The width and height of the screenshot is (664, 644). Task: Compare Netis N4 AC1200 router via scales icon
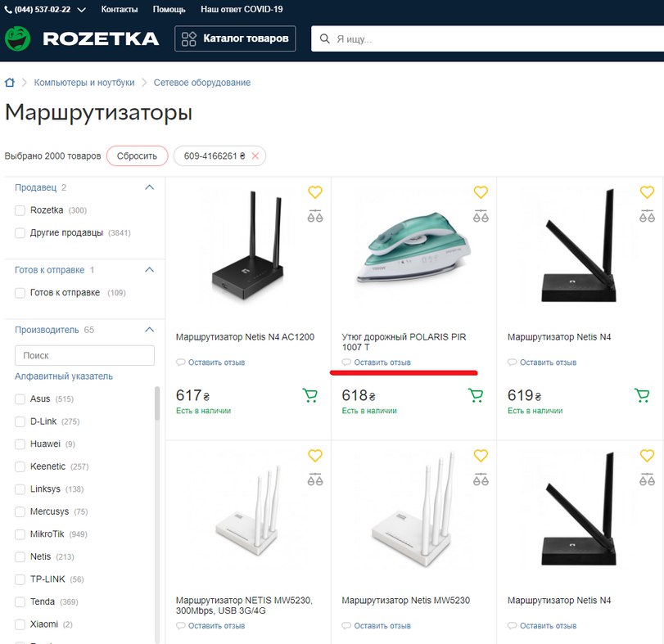pos(314,216)
